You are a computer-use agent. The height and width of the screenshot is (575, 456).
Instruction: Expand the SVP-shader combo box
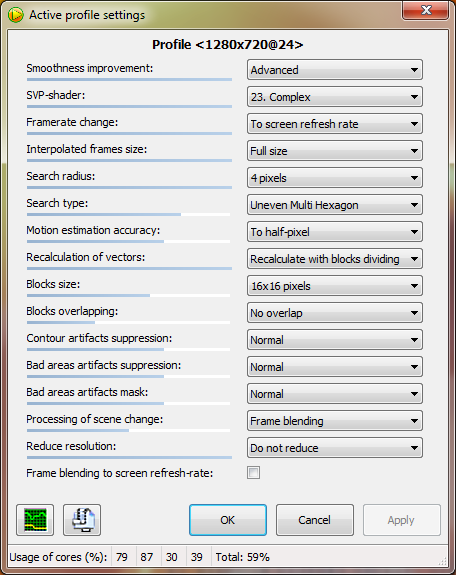point(335,97)
